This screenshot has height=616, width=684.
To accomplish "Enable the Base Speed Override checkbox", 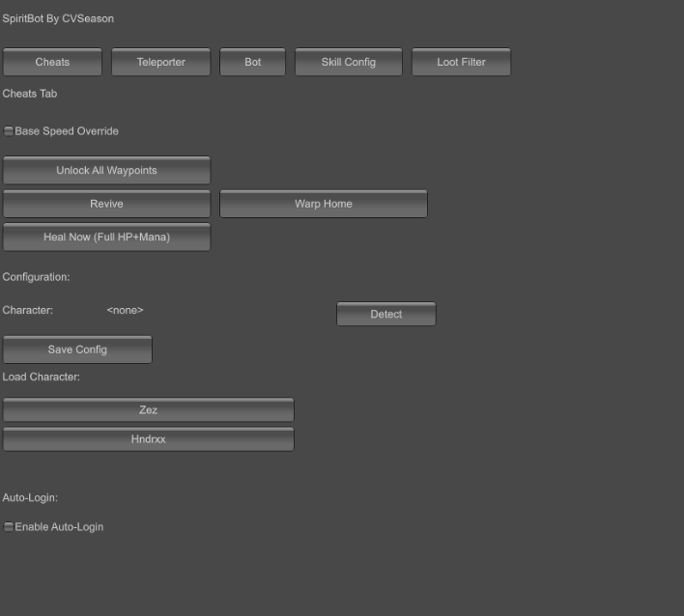I will point(9,131).
